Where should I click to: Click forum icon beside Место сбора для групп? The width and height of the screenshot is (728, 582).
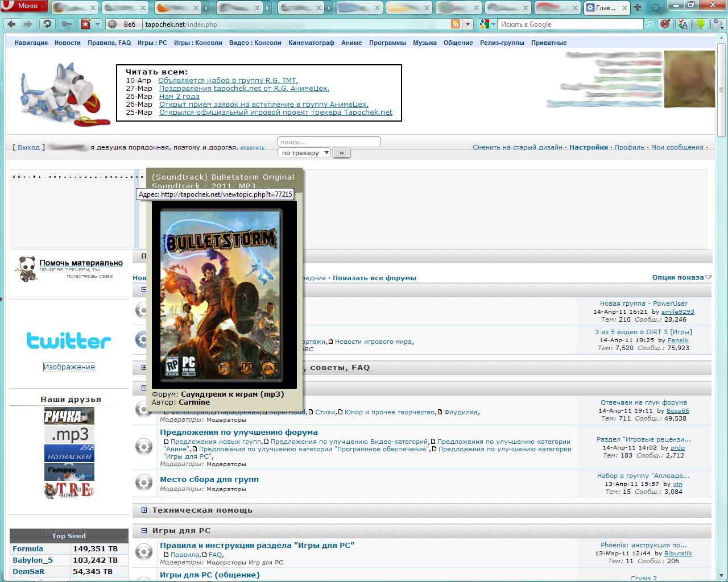click(144, 483)
